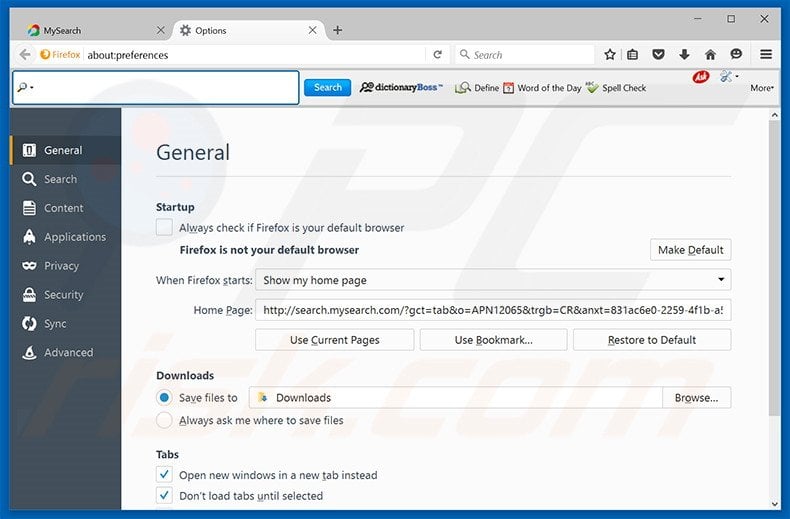
Task: Open a new tab with plus button
Action: [338, 30]
